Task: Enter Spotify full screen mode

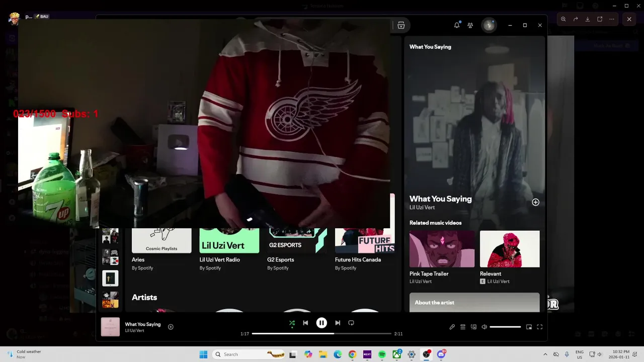Action: pos(539,327)
